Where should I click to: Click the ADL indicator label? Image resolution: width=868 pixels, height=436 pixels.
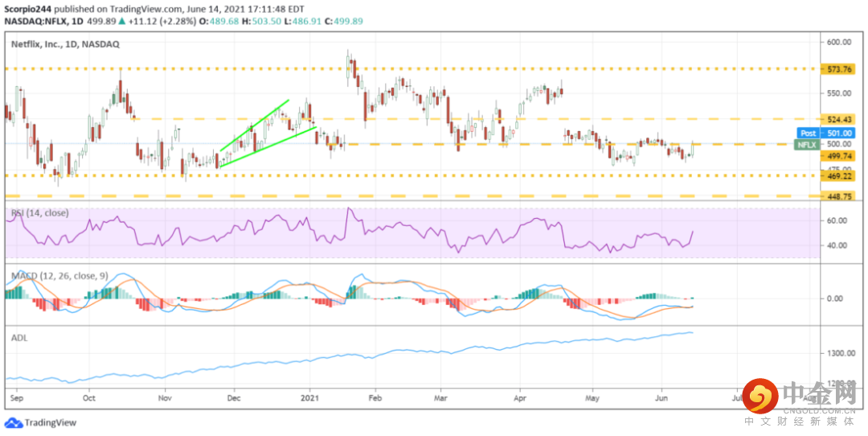[x=19, y=337]
